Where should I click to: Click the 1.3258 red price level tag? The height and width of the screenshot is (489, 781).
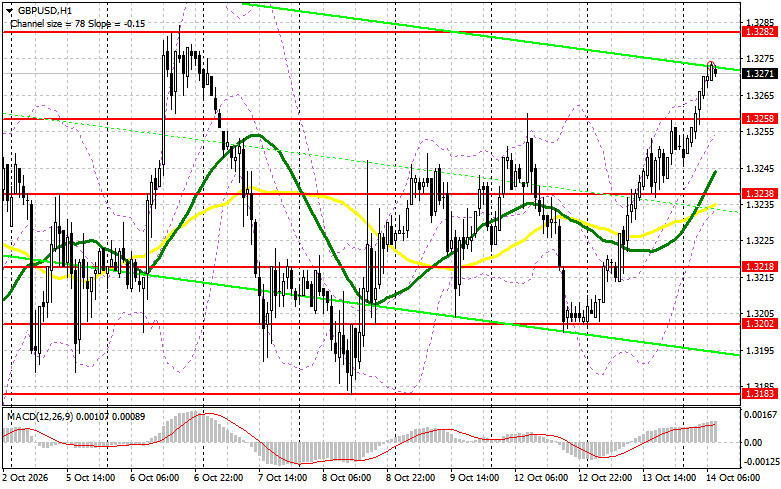[x=759, y=119]
